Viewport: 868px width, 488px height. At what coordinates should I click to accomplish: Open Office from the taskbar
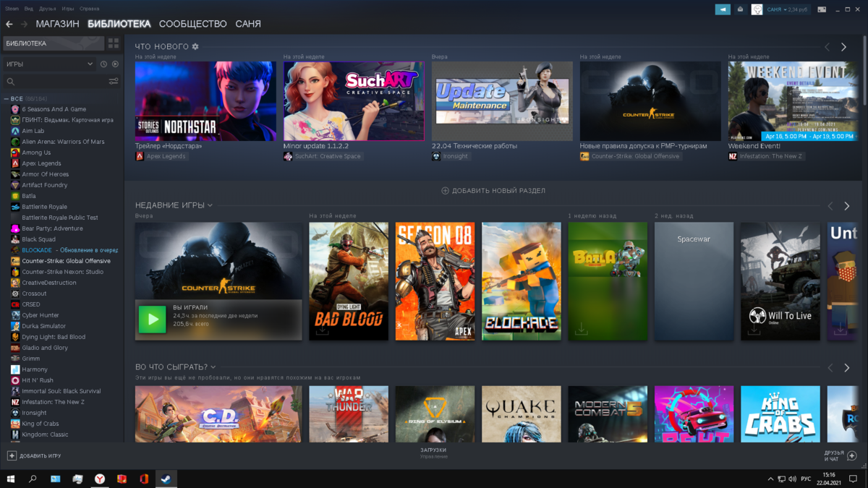144,479
